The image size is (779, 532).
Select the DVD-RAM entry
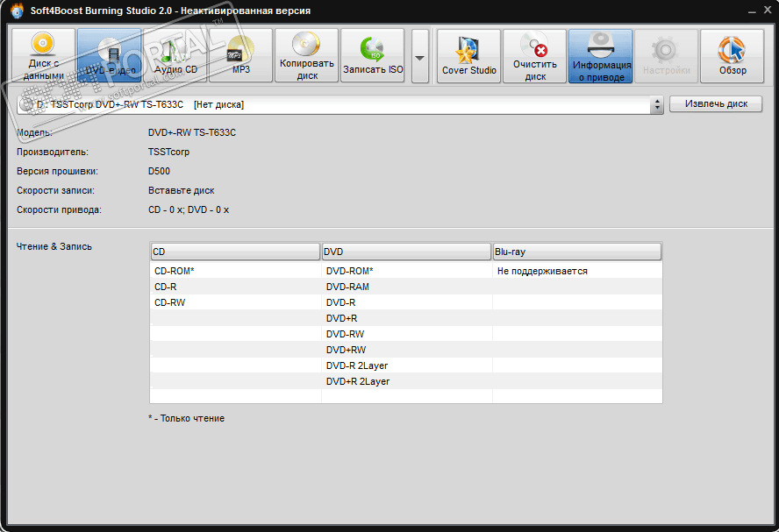[x=347, y=287]
